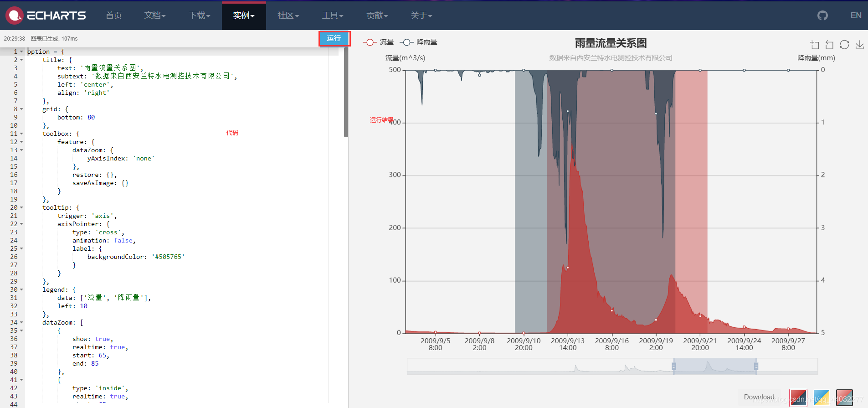
Task: Click the zoom reset (back) toolbox icon
Action: [x=829, y=45]
